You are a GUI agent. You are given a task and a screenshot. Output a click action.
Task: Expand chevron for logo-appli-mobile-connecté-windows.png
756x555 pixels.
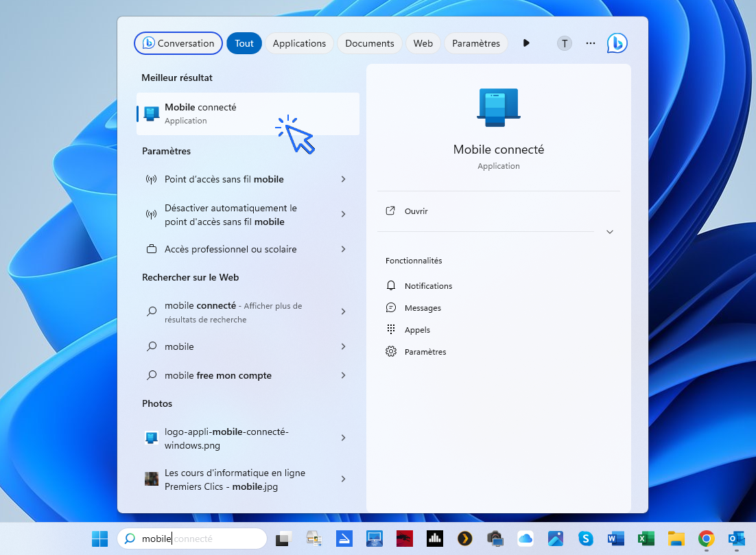343,438
